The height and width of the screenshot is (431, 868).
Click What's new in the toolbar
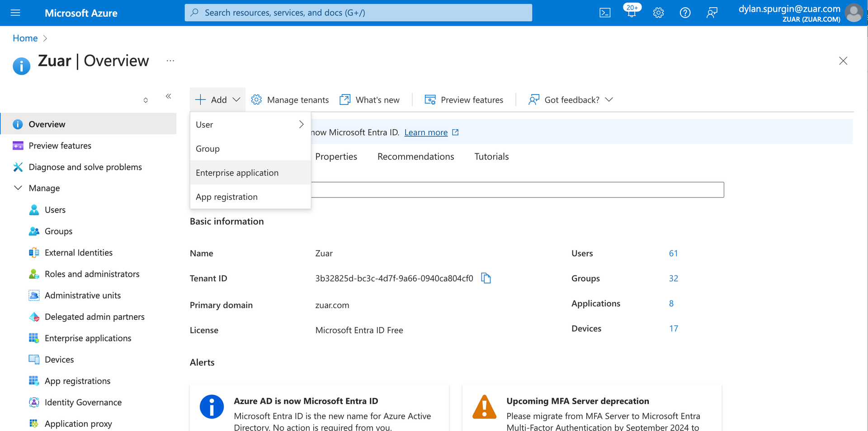coord(369,99)
